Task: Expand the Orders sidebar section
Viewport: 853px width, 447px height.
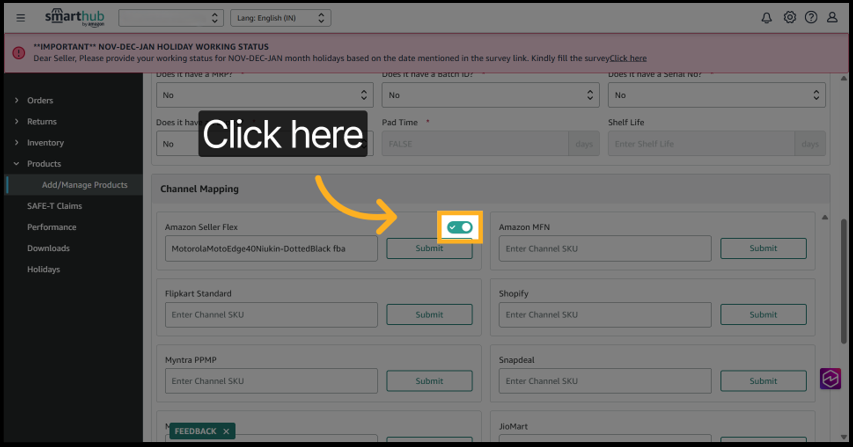Action: point(40,100)
